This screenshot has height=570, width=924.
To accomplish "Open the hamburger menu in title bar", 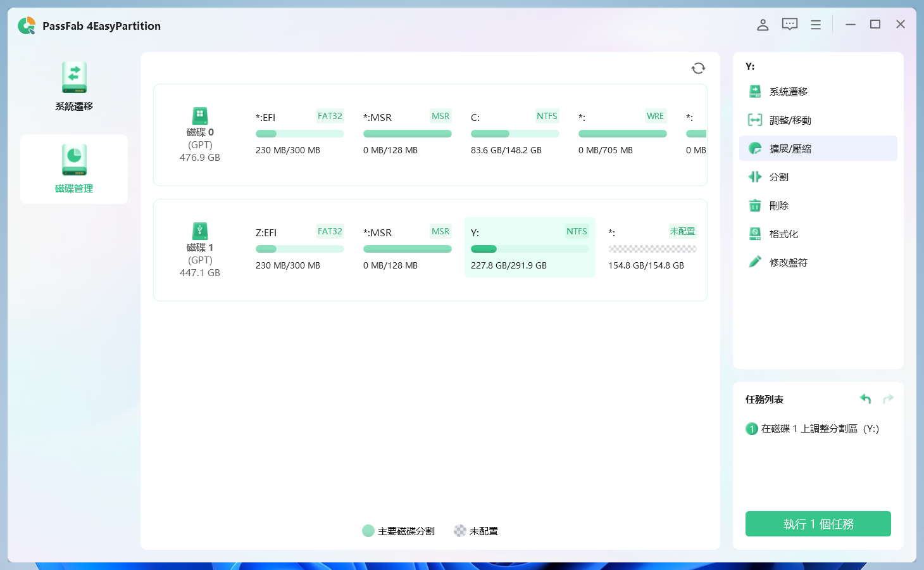I will [816, 25].
